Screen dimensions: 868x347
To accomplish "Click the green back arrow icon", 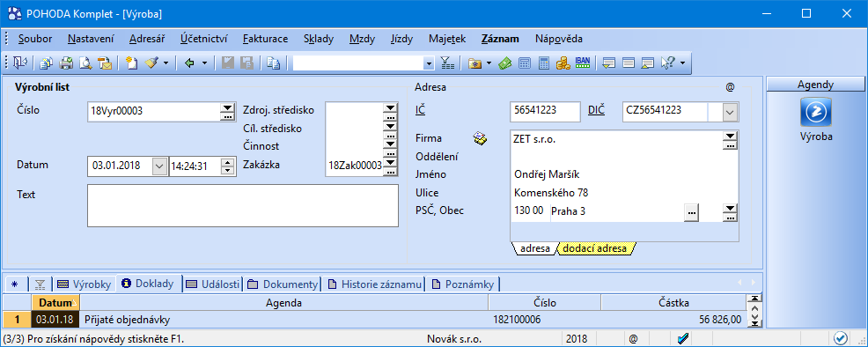I will point(189,63).
